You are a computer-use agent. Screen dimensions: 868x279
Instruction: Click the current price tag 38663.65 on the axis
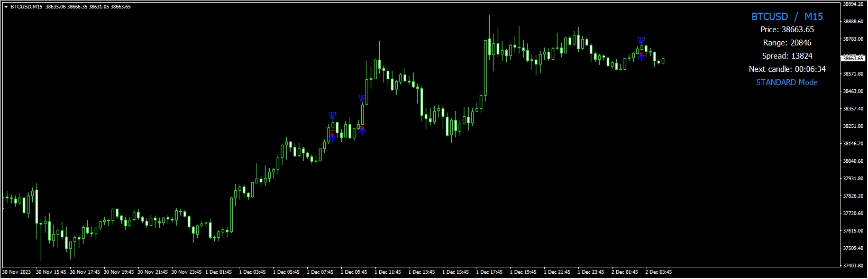(x=853, y=58)
